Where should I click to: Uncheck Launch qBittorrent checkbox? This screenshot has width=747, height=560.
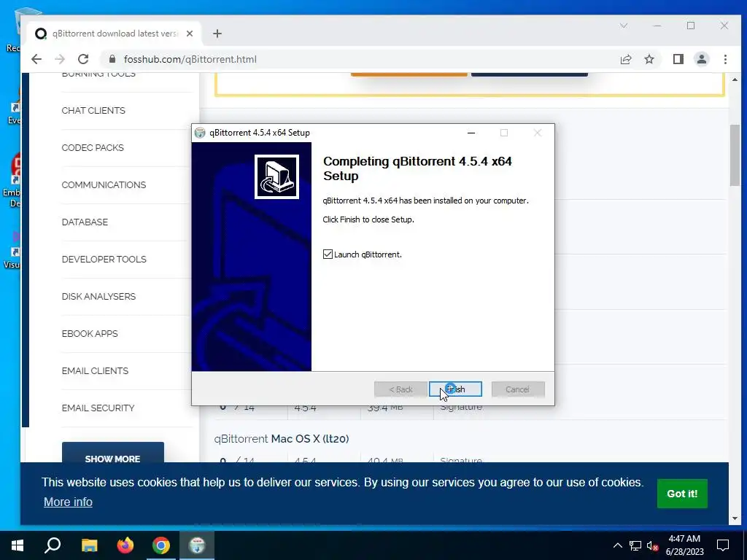coord(328,254)
